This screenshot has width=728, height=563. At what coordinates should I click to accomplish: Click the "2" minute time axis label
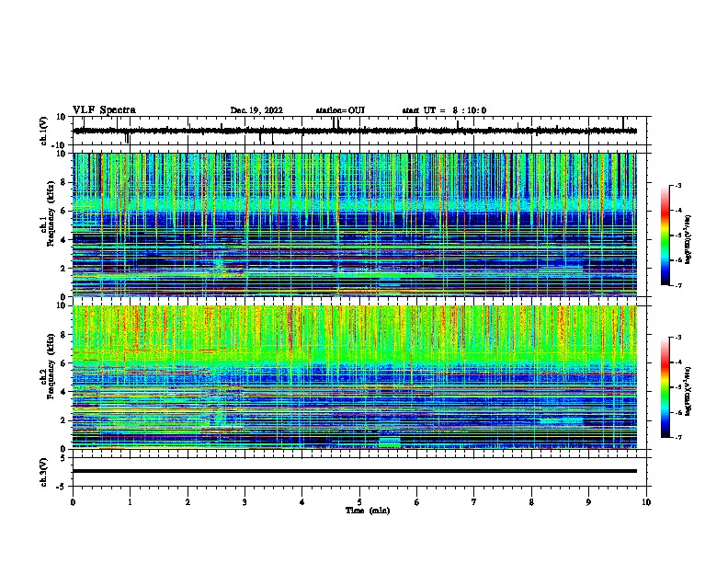pos(188,502)
